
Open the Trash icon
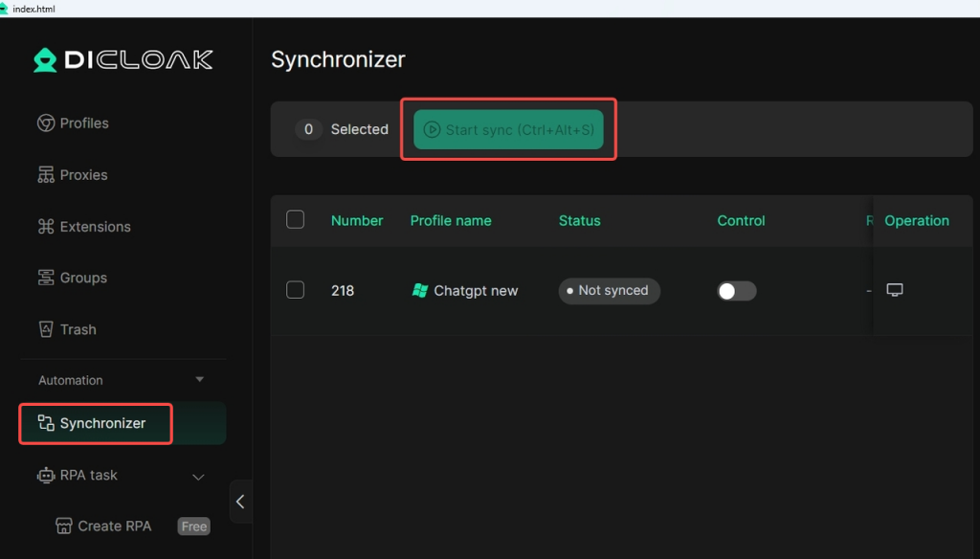point(46,329)
